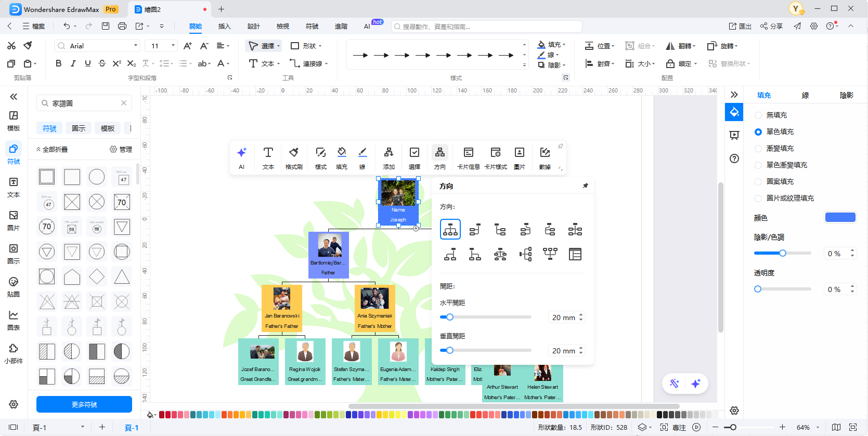868x436 pixels.
Task: Open the 圖片 images sidebar panel
Action: (x=14, y=220)
